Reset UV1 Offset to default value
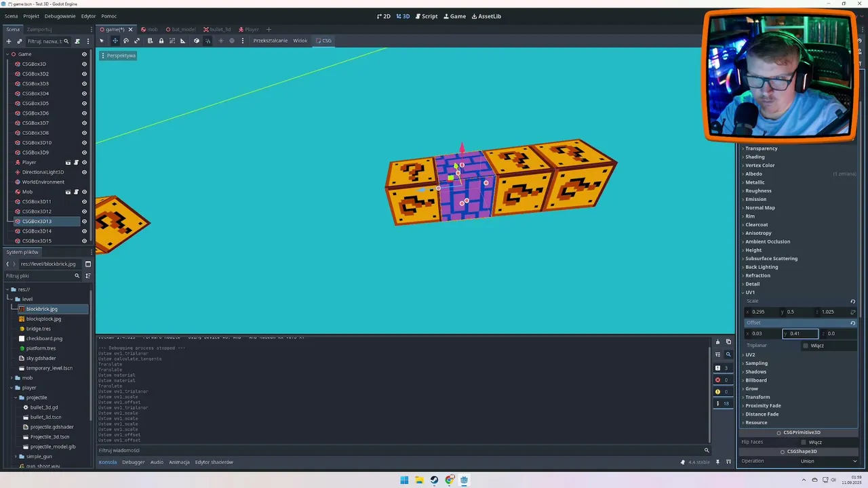Viewport: 868px width, 488px height. pyautogui.click(x=852, y=323)
